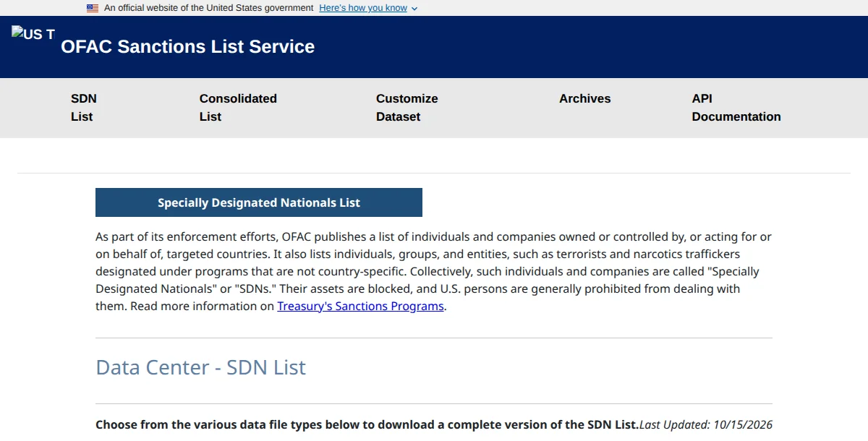Viewport: 868px width, 441px height.
Task: Open "Here's how you know" link
Action: coord(363,8)
